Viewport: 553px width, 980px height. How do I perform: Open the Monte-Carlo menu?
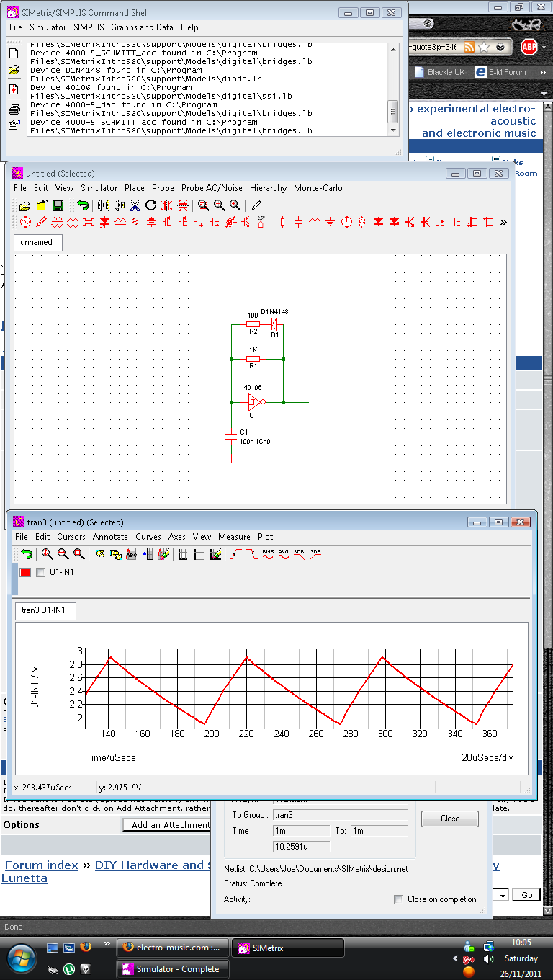318,188
